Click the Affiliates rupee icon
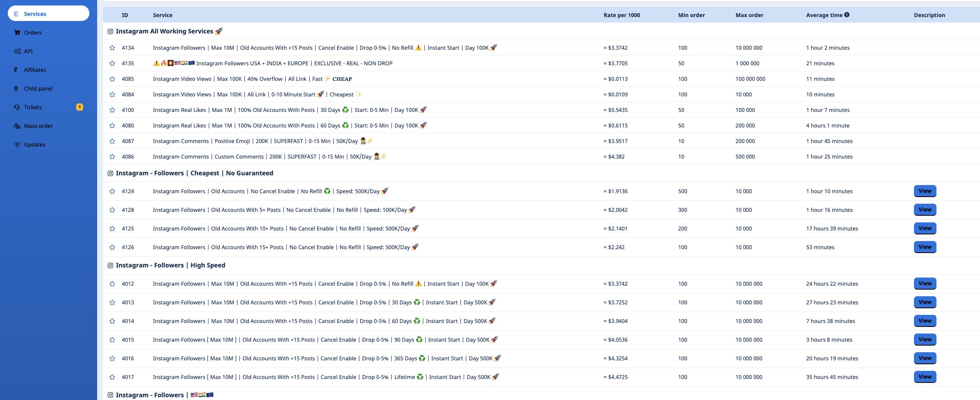 [16, 70]
